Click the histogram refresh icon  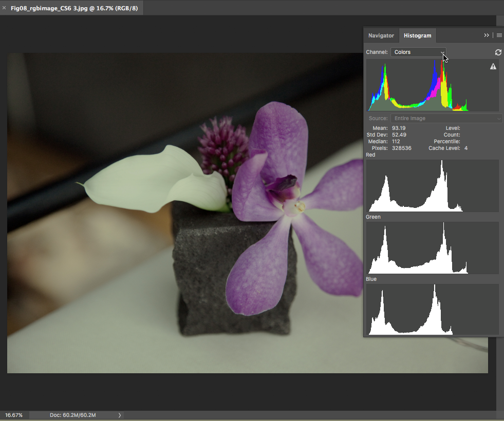point(498,52)
